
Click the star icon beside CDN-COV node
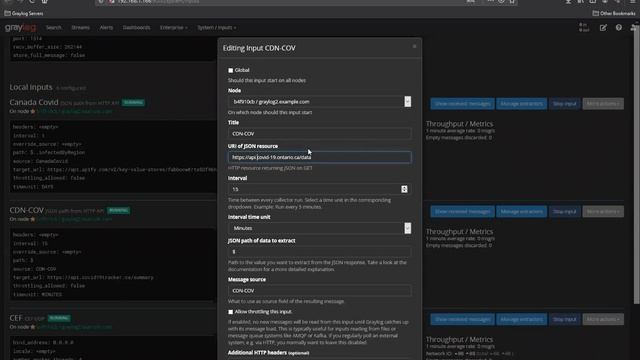(x=33, y=219)
